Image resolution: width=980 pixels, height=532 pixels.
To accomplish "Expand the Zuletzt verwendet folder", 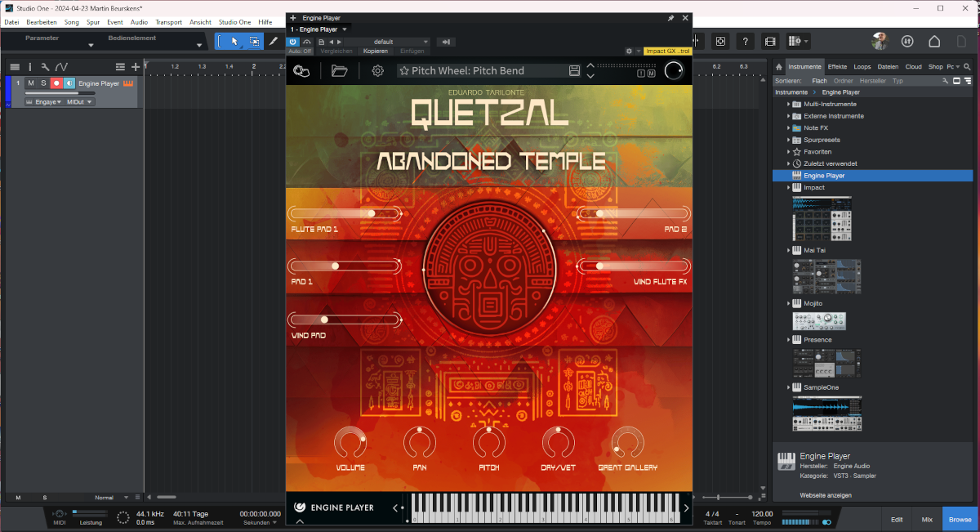I will coord(788,163).
